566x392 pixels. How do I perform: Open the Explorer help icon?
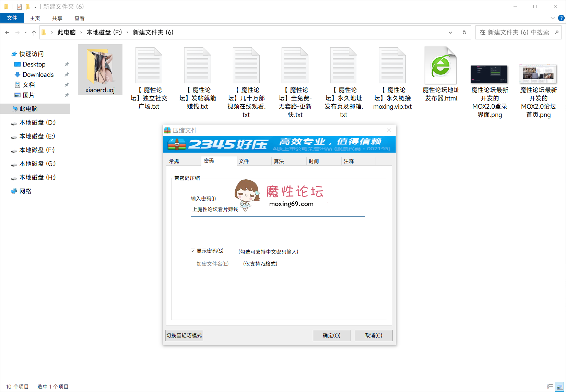[562, 18]
